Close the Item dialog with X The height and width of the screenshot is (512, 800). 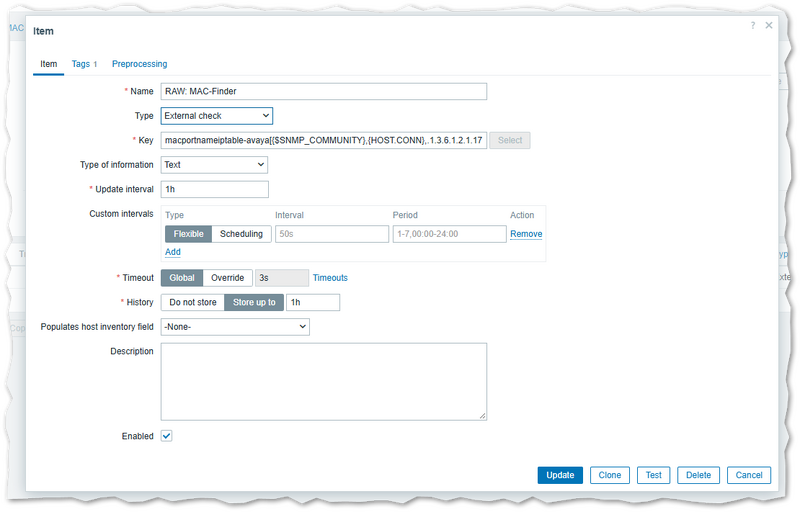click(x=769, y=25)
